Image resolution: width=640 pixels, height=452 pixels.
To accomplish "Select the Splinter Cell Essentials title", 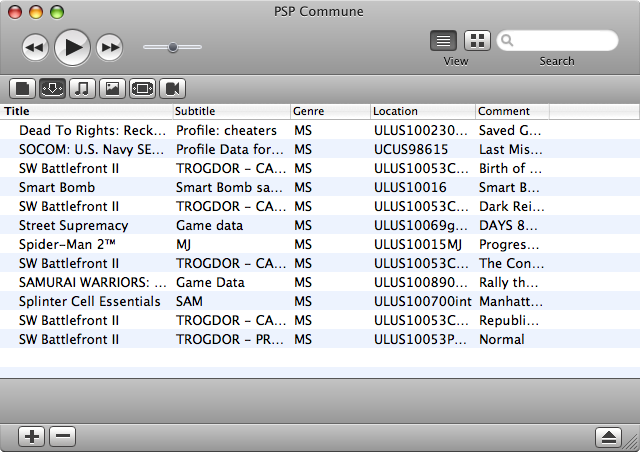I will [89, 301].
